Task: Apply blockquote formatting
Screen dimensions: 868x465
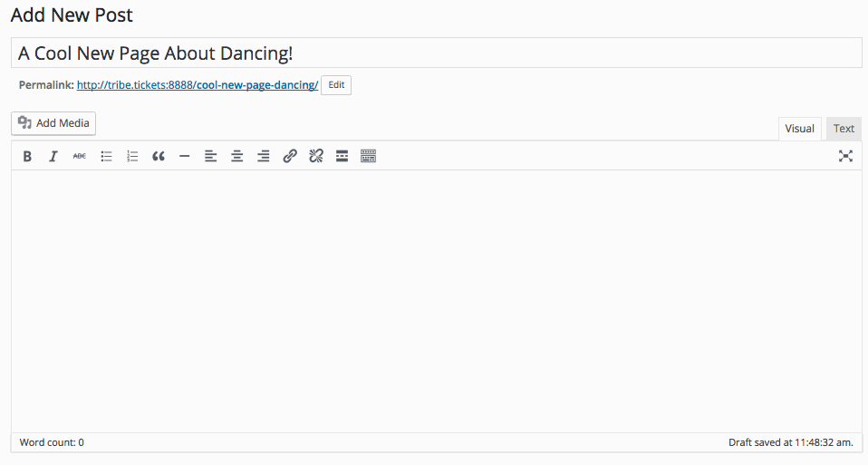Action: 159,156
